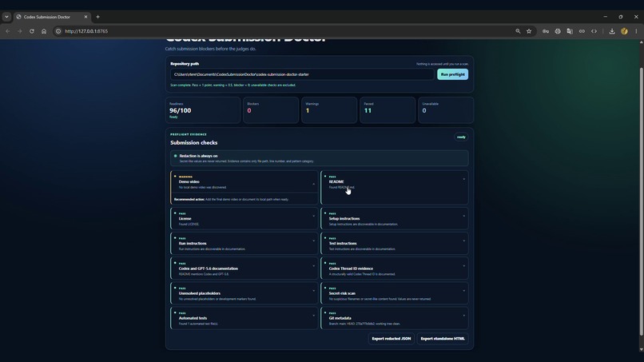Screen dimensions: 644x362
Task: Click the 'Recommended action' text for Demo video
Action: click(231, 199)
